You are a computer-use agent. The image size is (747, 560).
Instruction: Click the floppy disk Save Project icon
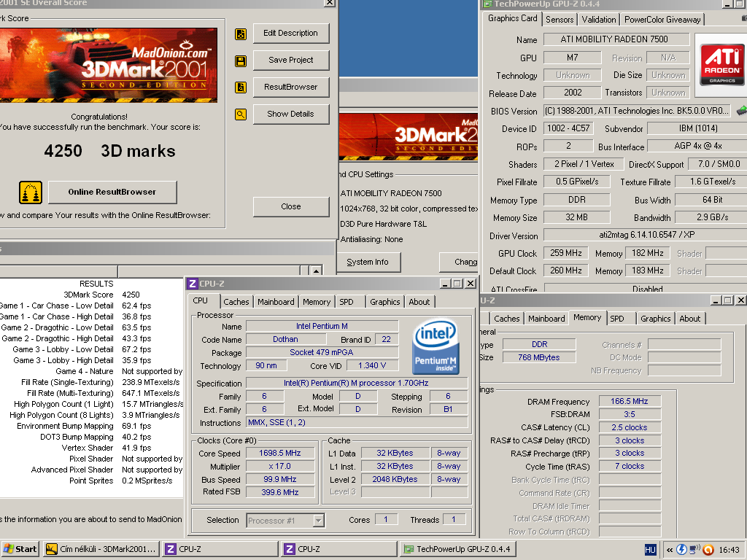click(241, 61)
